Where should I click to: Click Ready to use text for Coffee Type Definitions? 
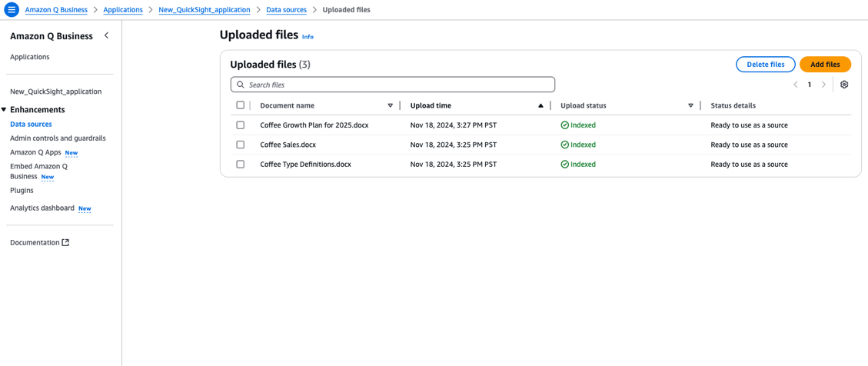749,165
